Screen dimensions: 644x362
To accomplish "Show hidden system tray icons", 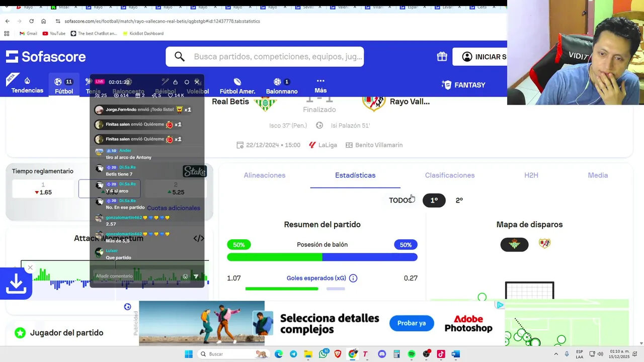I will (556, 354).
